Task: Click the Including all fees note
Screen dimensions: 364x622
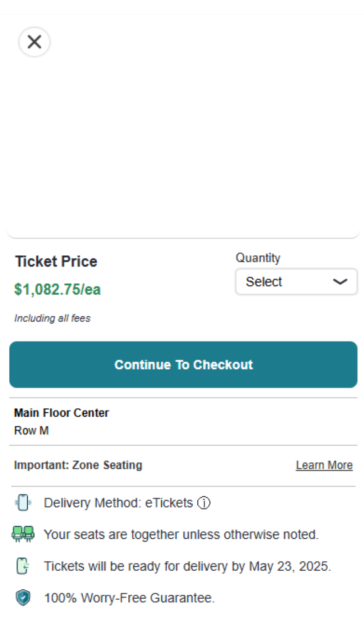Action: pyautogui.click(x=52, y=318)
